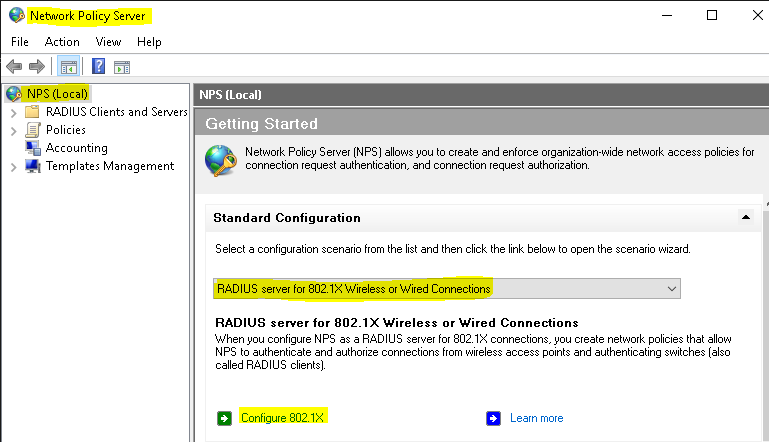Click the Forward arrow toolbar icon
The image size is (769, 442).
pyautogui.click(x=37, y=67)
